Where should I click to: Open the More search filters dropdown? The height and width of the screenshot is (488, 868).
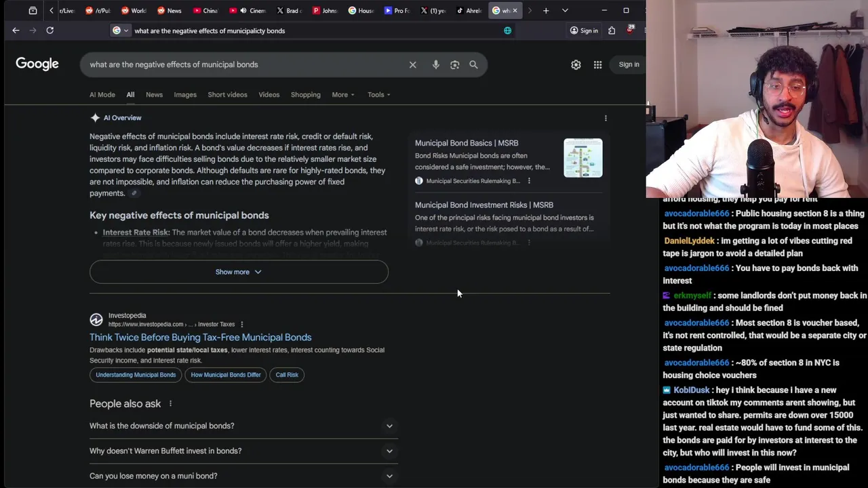[x=343, y=95]
